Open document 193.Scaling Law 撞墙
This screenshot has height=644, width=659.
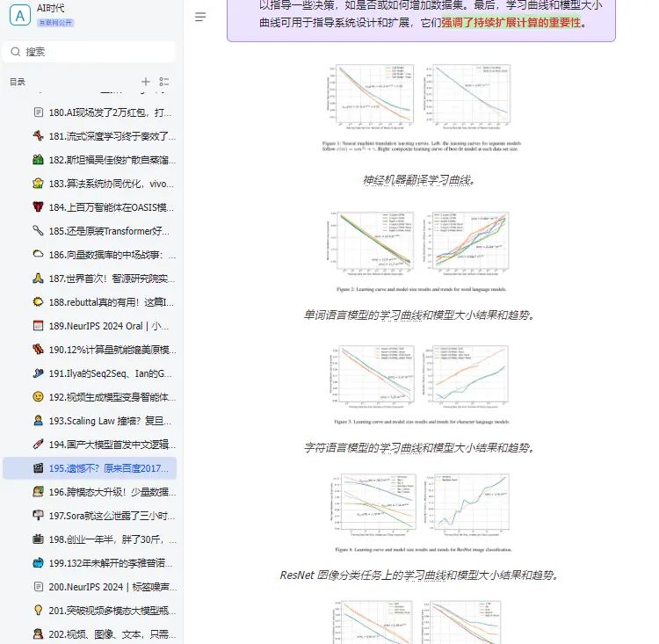(112, 421)
